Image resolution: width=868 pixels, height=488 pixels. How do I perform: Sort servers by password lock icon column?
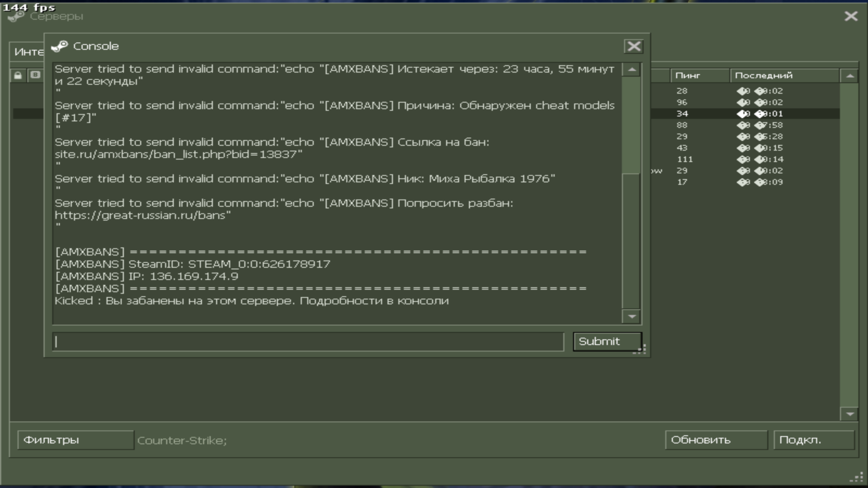click(x=18, y=75)
